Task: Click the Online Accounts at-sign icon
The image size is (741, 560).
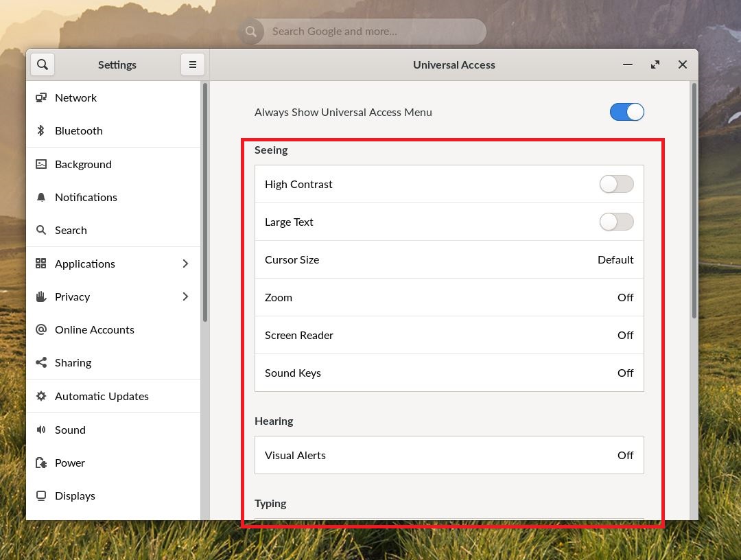Action: pyautogui.click(x=41, y=329)
